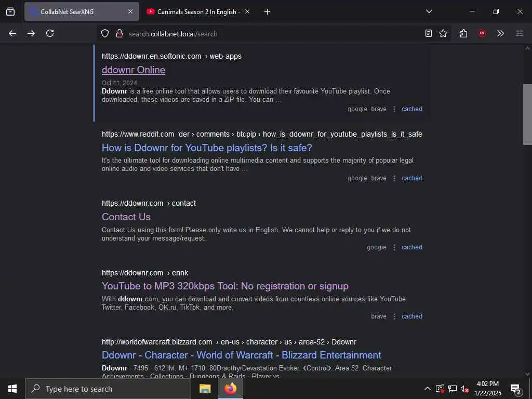532x399 pixels.
Task: Expand options menu for reddit result
Action: pos(394,178)
